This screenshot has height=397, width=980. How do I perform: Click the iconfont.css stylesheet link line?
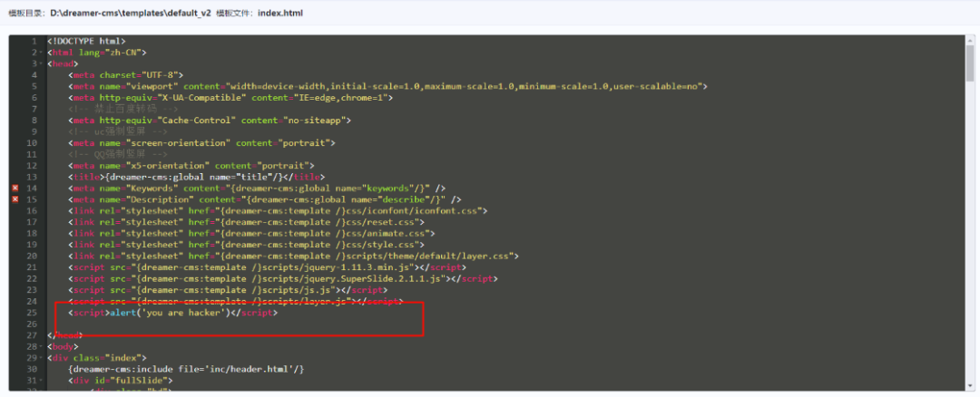[278, 211]
